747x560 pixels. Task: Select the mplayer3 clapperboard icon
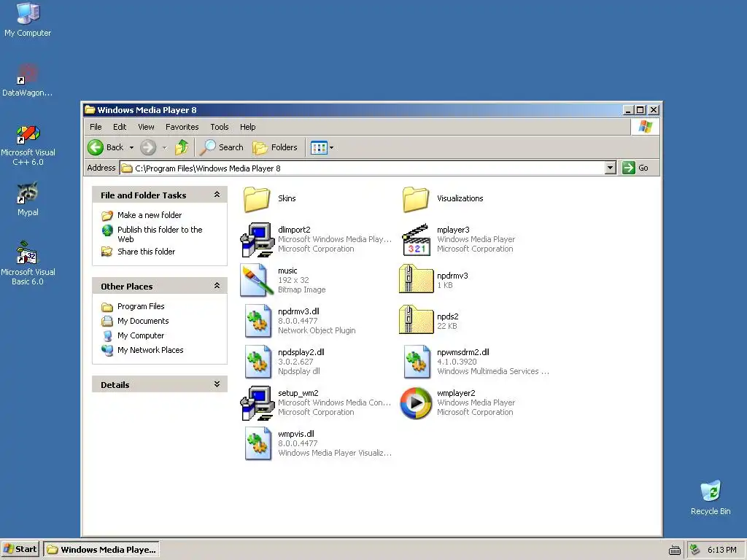click(x=416, y=239)
